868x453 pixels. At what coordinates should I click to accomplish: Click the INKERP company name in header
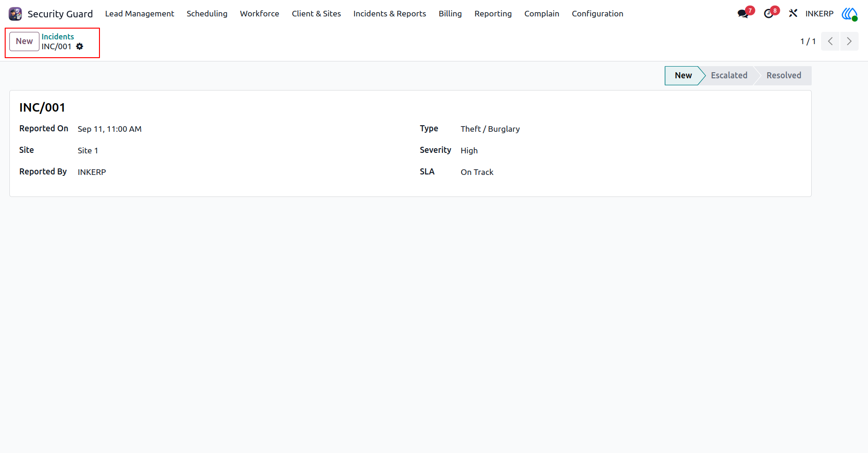coord(820,14)
